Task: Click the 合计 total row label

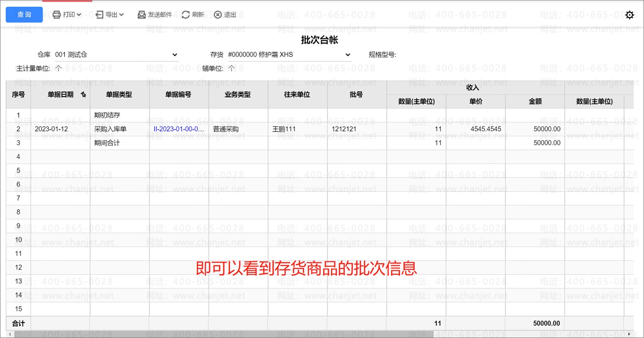Action: [x=18, y=323]
